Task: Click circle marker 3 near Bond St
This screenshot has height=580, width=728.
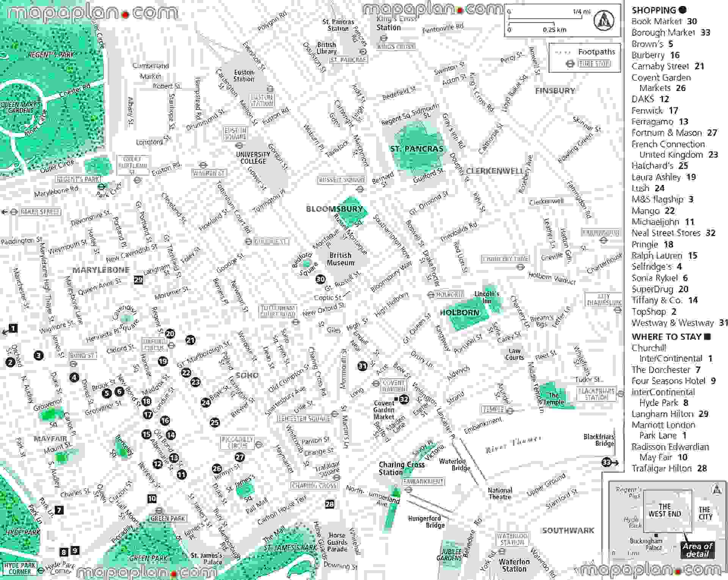Action: point(38,355)
